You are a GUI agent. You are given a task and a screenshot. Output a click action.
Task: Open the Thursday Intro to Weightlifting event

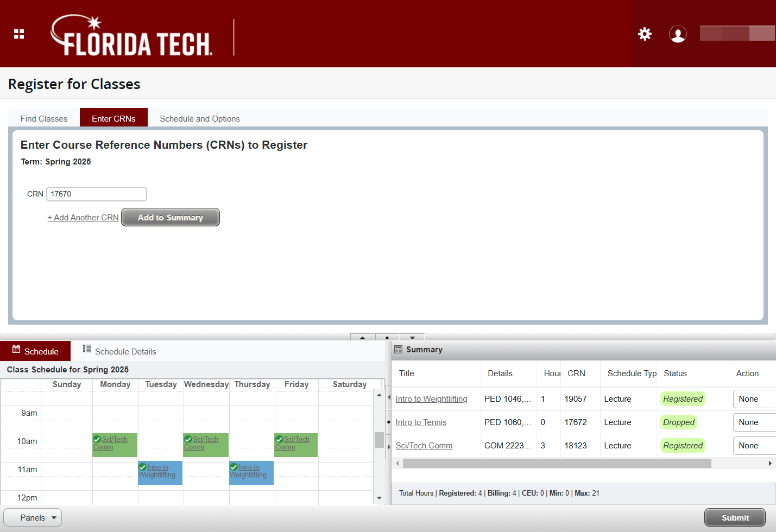(x=251, y=473)
